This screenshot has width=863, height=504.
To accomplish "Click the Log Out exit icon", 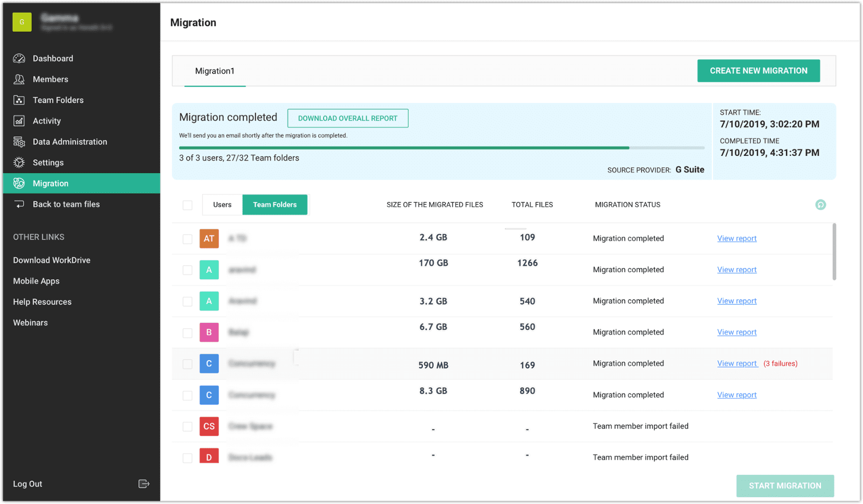I will (143, 484).
